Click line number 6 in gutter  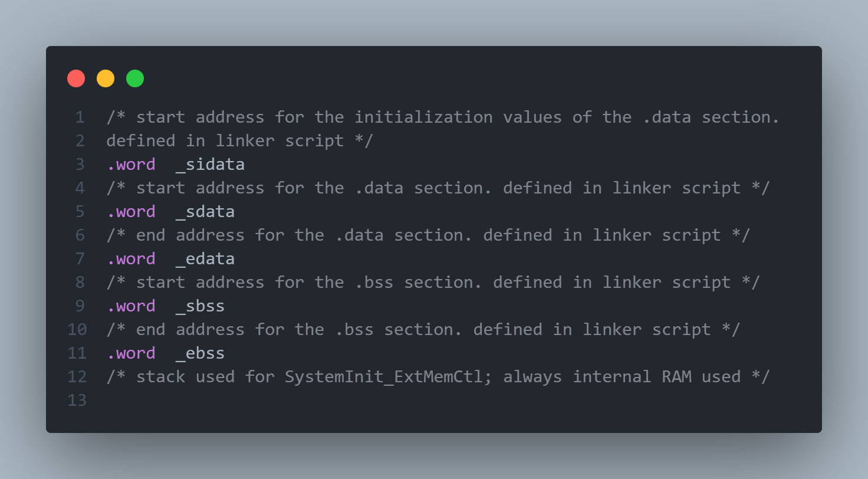coord(80,235)
